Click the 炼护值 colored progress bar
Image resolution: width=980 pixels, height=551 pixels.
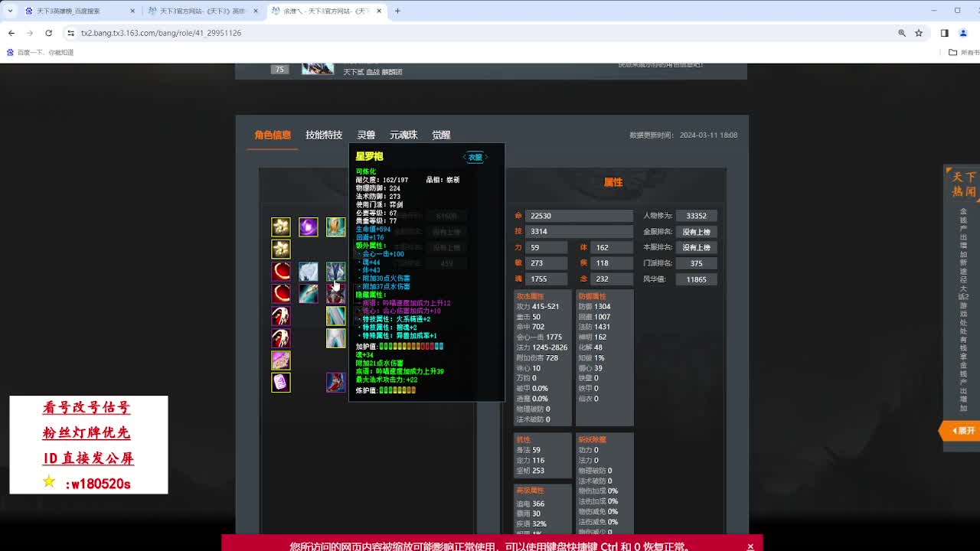tap(397, 390)
